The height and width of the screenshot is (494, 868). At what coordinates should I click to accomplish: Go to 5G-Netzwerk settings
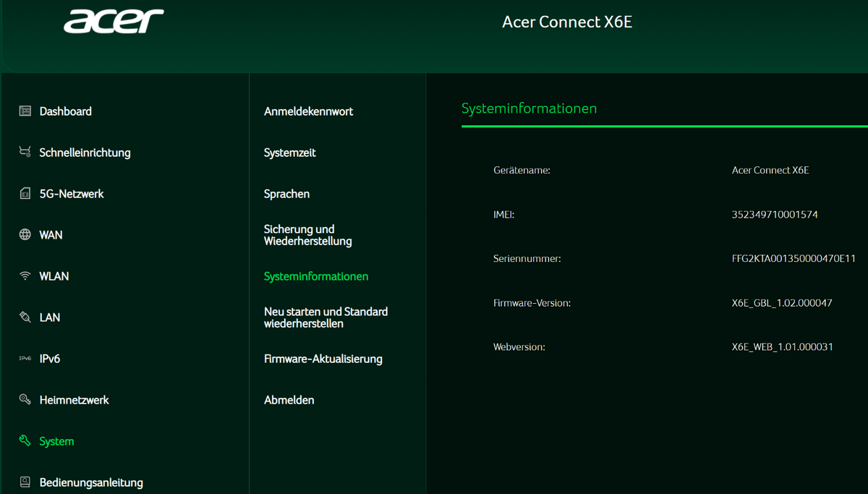pos(72,194)
